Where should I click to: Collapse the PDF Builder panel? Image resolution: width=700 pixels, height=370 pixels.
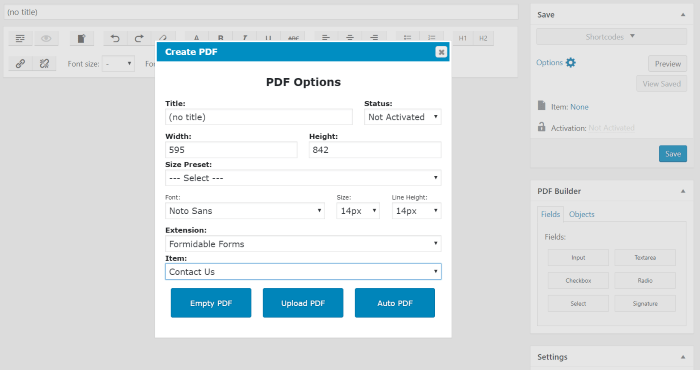click(683, 191)
